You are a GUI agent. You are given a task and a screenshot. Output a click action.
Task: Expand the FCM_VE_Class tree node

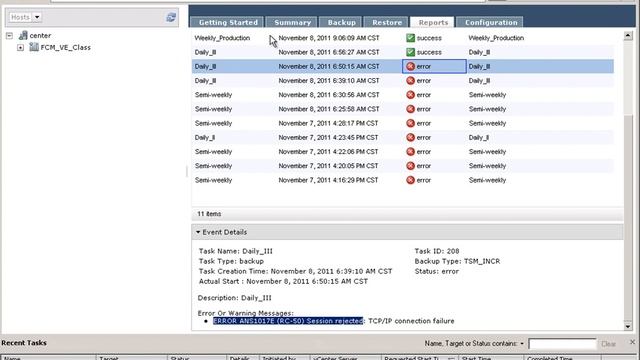20,48
